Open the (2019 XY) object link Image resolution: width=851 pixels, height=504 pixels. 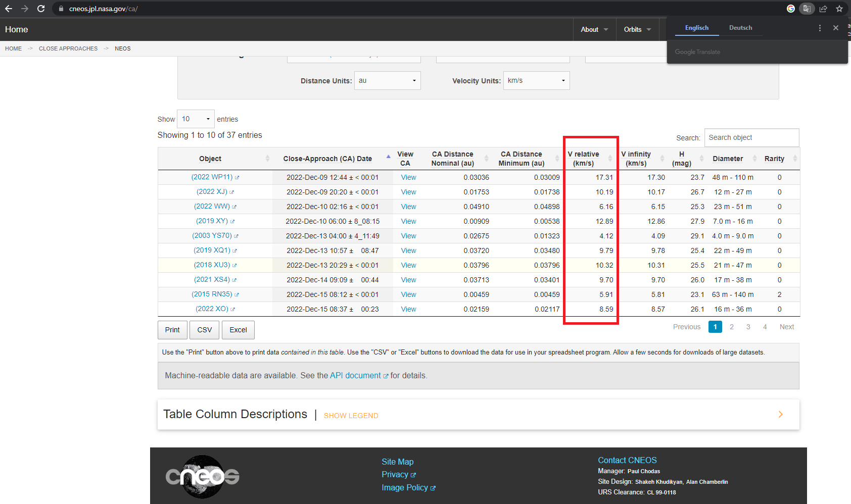coord(212,221)
